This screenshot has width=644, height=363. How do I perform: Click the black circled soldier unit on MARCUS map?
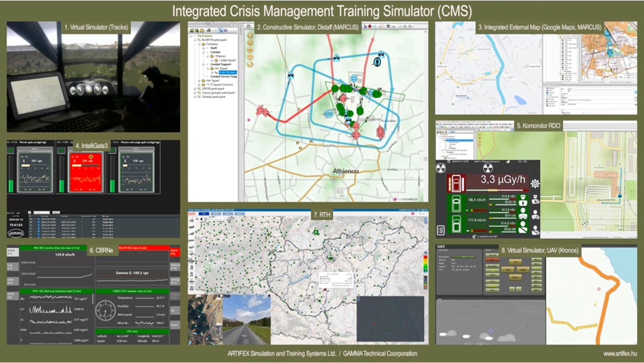pyautogui.click(x=377, y=62)
